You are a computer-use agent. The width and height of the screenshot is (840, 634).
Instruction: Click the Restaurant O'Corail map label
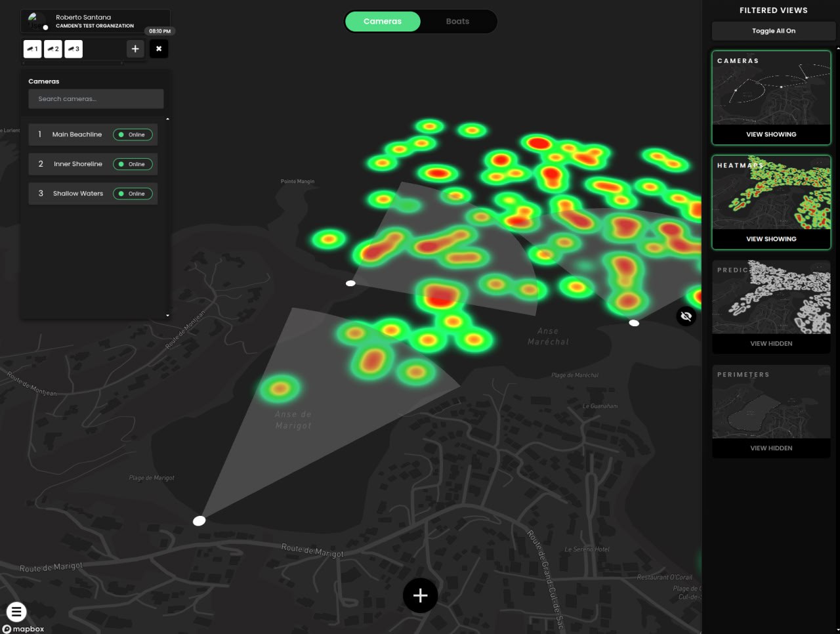[664, 578]
